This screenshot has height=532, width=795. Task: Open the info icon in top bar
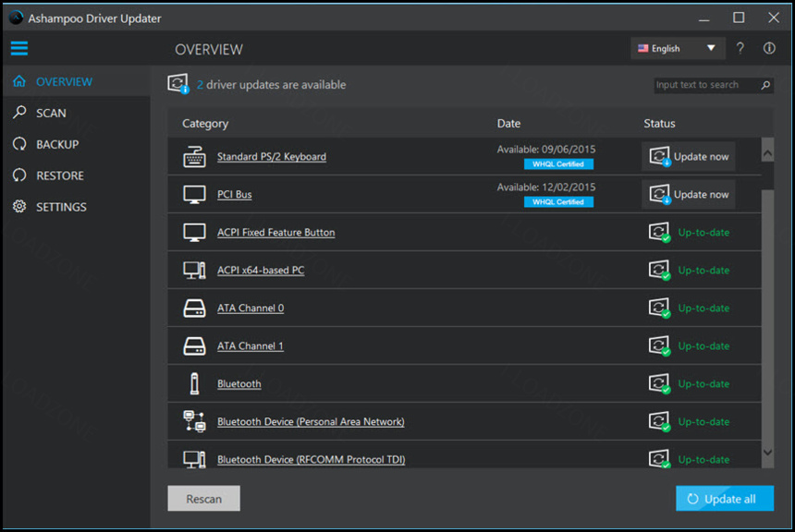click(769, 48)
